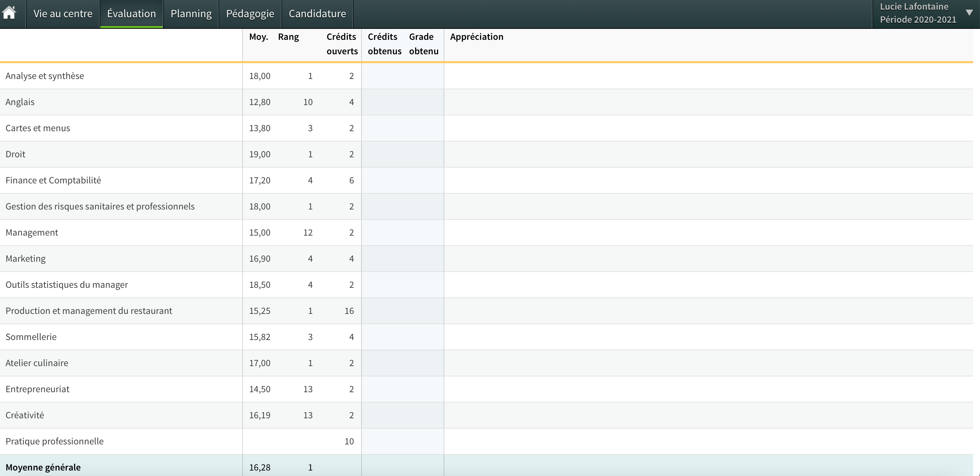The image size is (980, 476).
Task: Select the Finance et Comptabilité row
Action: [x=53, y=180]
